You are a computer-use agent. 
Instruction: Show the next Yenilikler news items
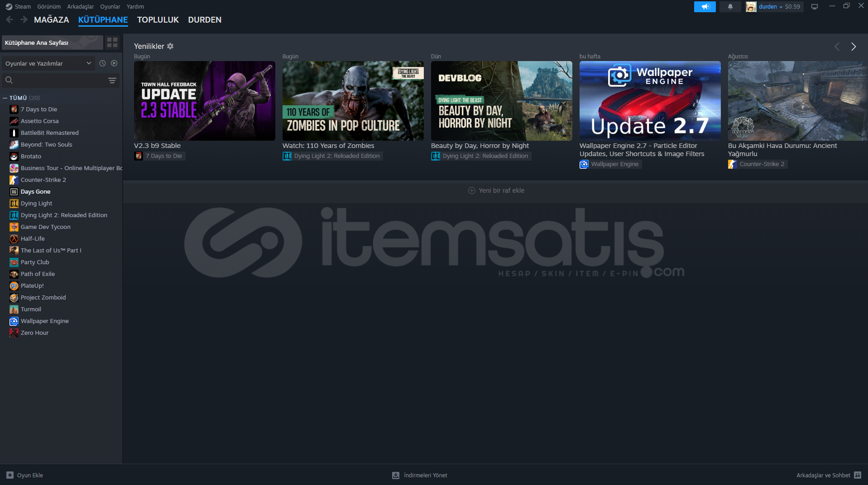(854, 47)
